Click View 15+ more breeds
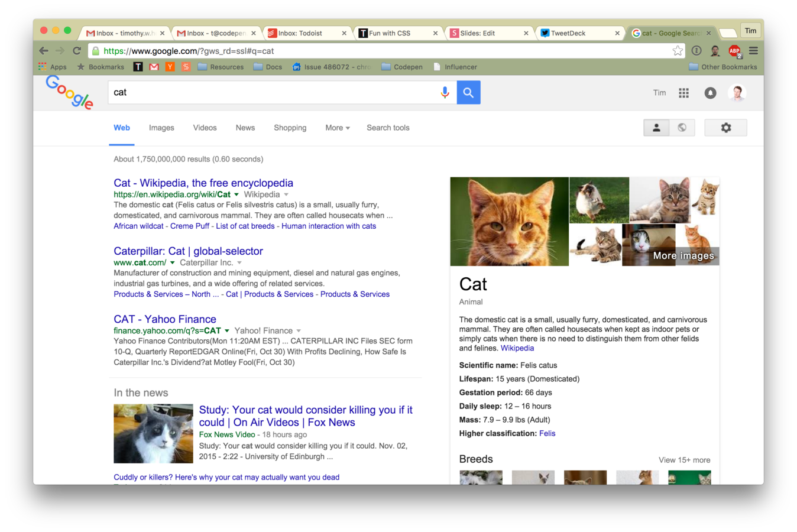Viewport: 797px width, 532px height. pyautogui.click(x=684, y=460)
